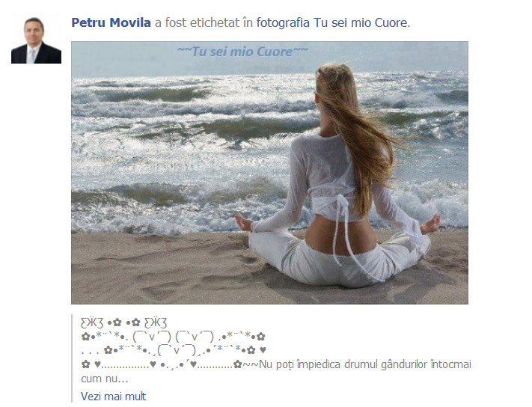The width and height of the screenshot is (532, 407).
Task: Click the word 'Cuore' in the post headline
Action: click(x=391, y=22)
